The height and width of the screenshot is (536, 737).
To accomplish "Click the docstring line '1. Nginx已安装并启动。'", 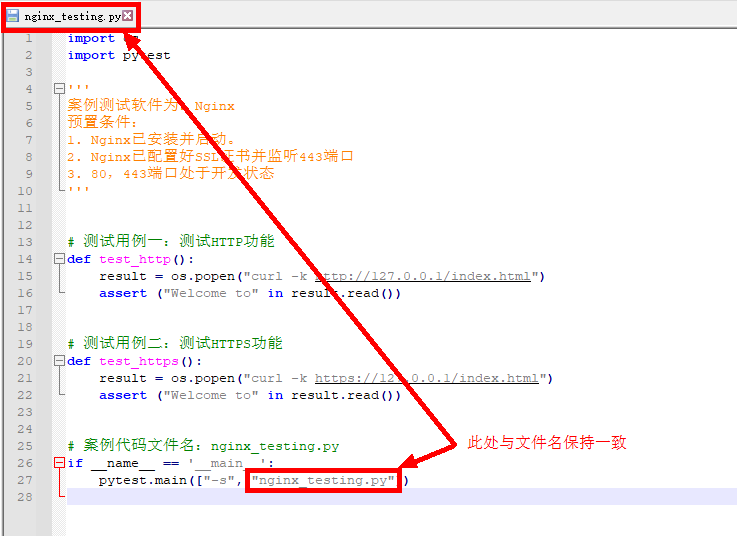I will [x=151, y=139].
